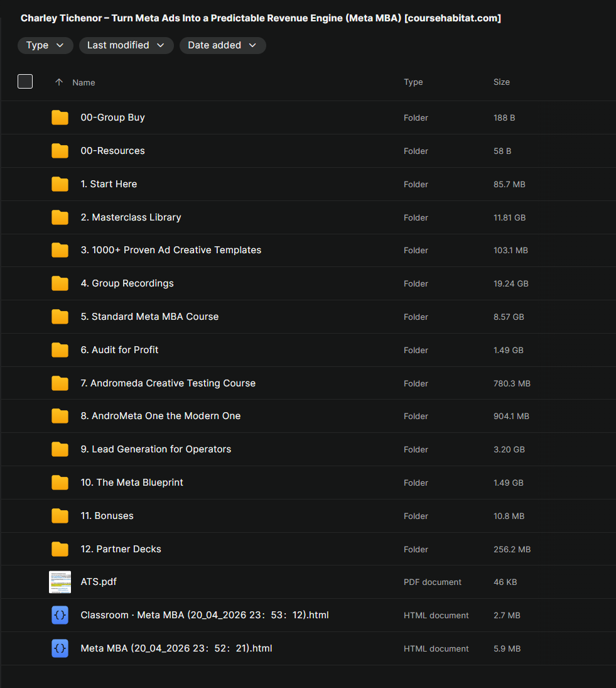The width and height of the screenshot is (616, 688).
Task: Click the Meta MBA (20_04_2026 23: 52: 21).html file icon
Action: coord(60,648)
